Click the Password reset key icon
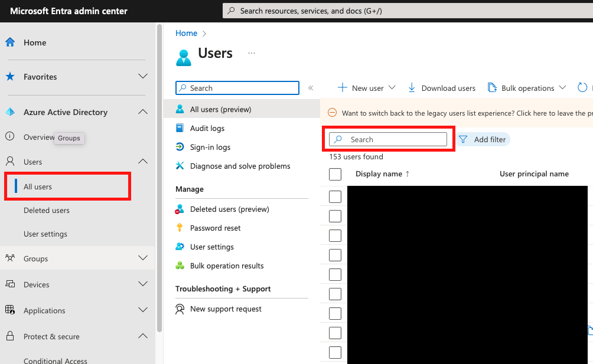The height and width of the screenshot is (364, 593). (x=180, y=228)
